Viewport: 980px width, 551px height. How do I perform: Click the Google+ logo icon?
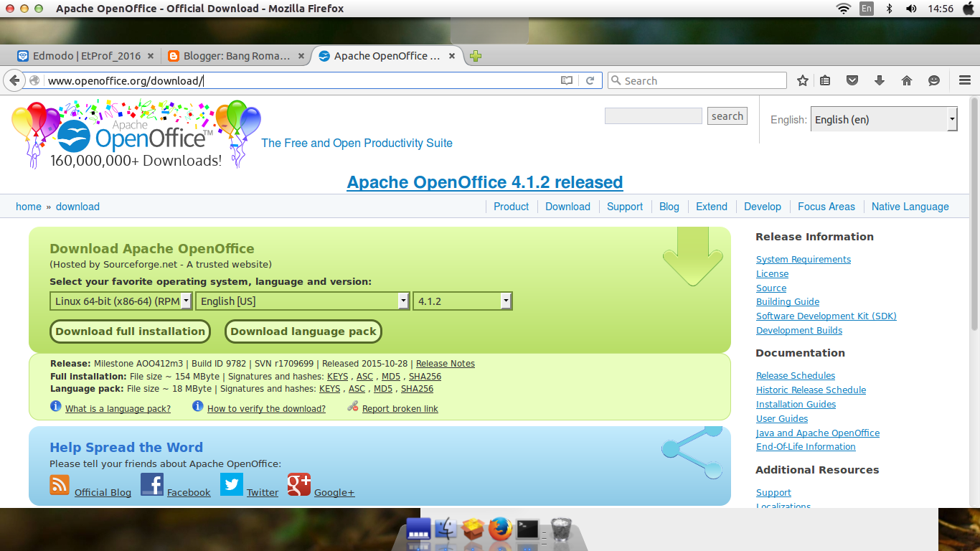(299, 484)
